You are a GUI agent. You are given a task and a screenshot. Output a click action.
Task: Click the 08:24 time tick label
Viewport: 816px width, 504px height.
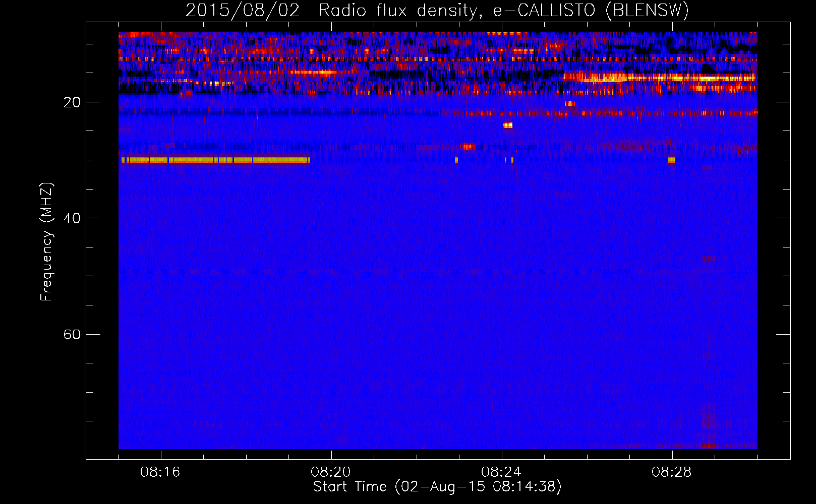click(x=501, y=472)
